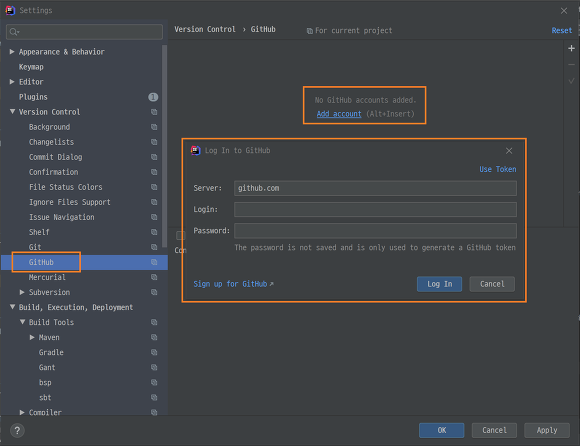Click project-level icon next to Gant
The image size is (580, 446).
tap(154, 367)
